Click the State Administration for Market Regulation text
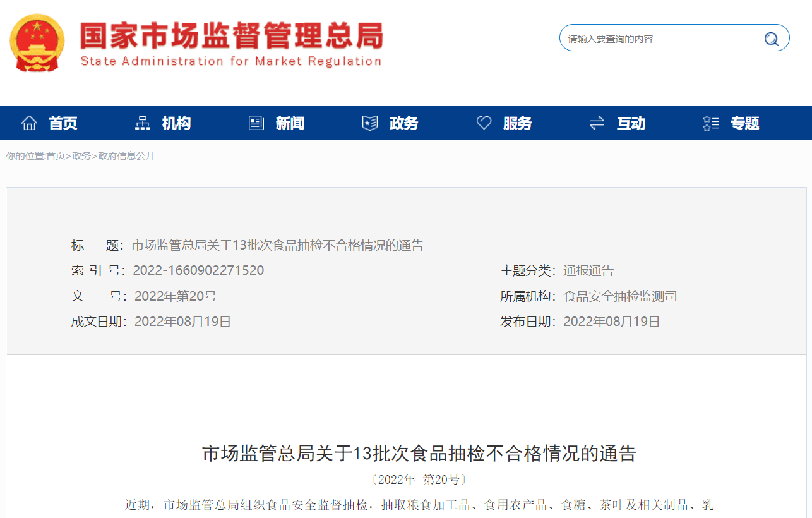This screenshot has height=518, width=812. point(231,61)
